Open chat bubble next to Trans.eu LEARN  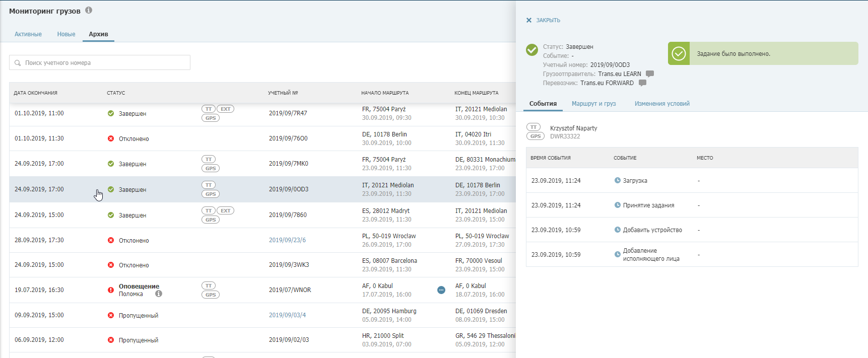click(650, 74)
